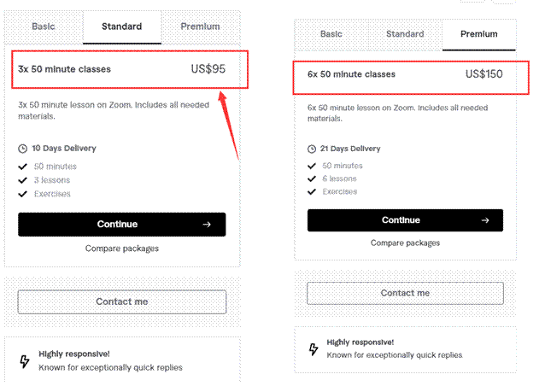Open the Standard tab in right panel
The image size is (545, 392).
coord(405,34)
